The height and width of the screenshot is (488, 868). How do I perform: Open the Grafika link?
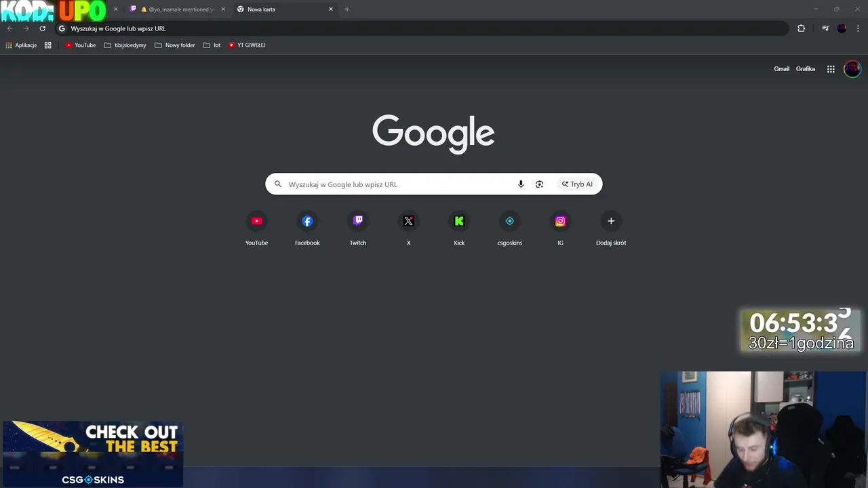pos(806,69)
